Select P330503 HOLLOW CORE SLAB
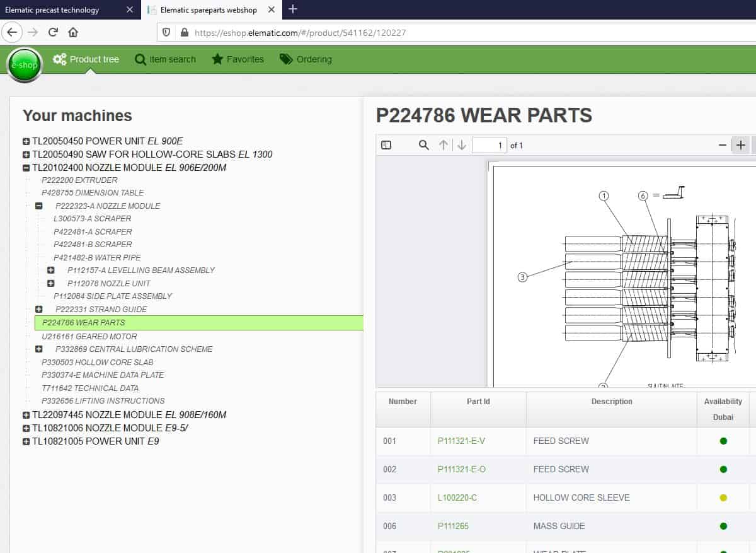This screenshot has width=756, height=553. (98, 362)
